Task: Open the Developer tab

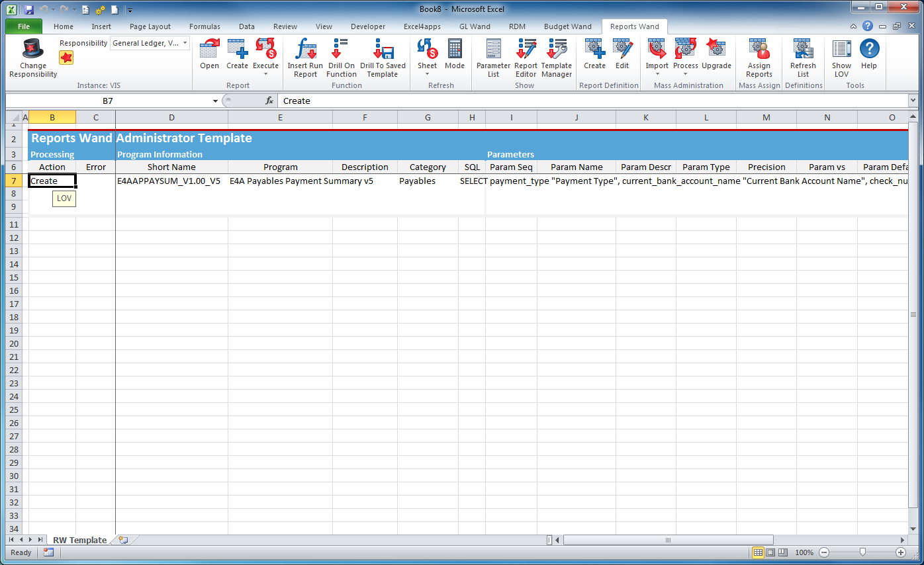Action: (x=368, y=26)
